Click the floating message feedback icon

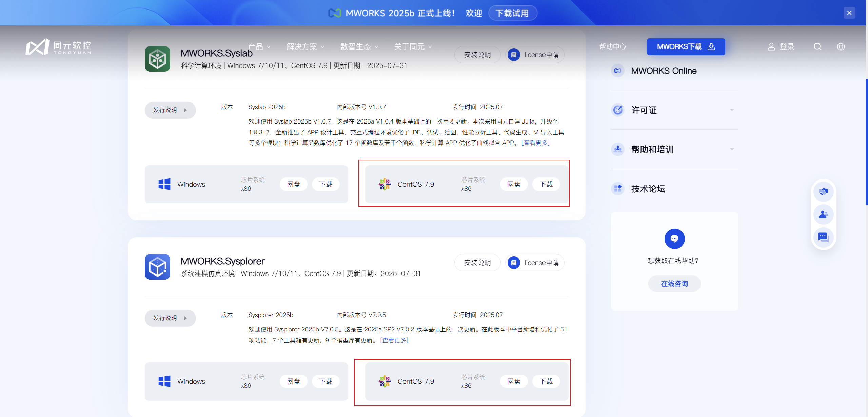pos(824,237)
